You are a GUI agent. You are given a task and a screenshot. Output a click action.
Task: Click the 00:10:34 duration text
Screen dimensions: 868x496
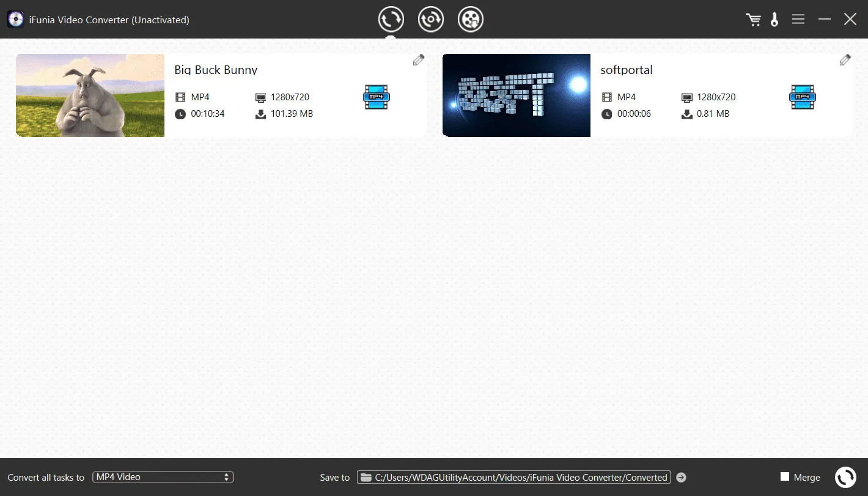(x=207, y=114)
